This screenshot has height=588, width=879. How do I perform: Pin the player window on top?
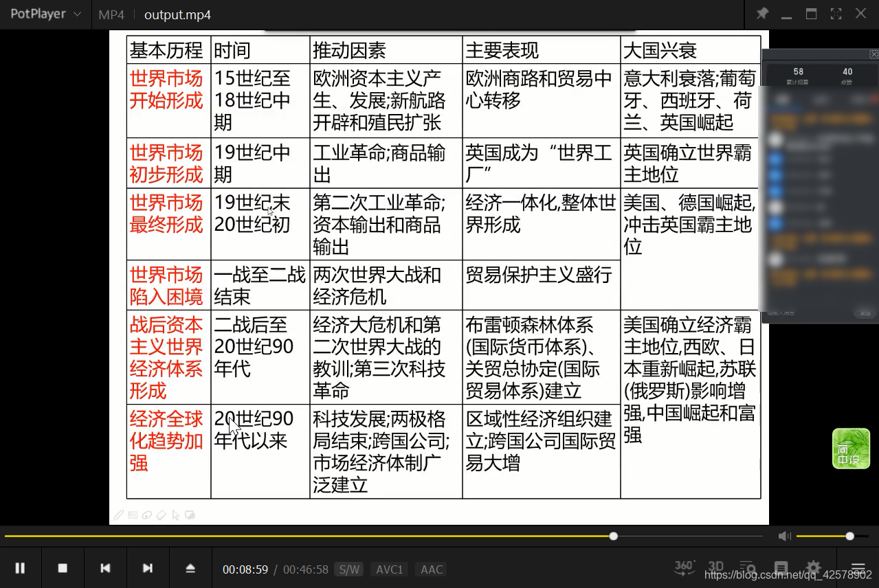[762, 14]
